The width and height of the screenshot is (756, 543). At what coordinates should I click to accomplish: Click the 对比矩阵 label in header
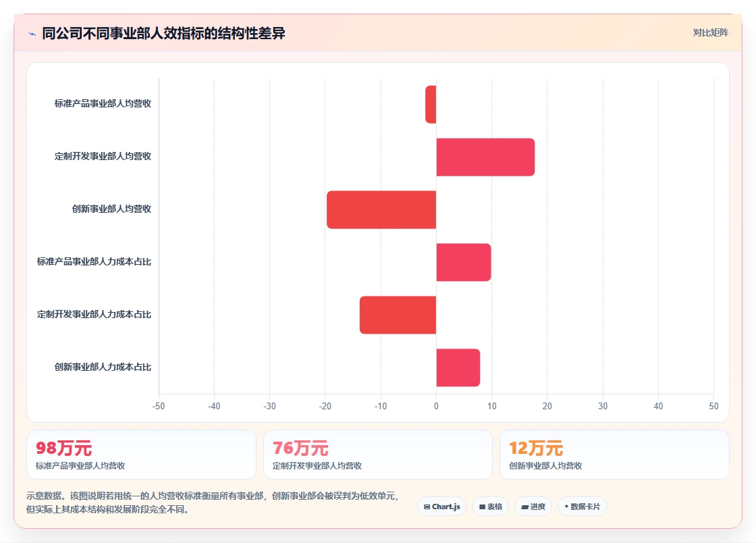point(710,33)
